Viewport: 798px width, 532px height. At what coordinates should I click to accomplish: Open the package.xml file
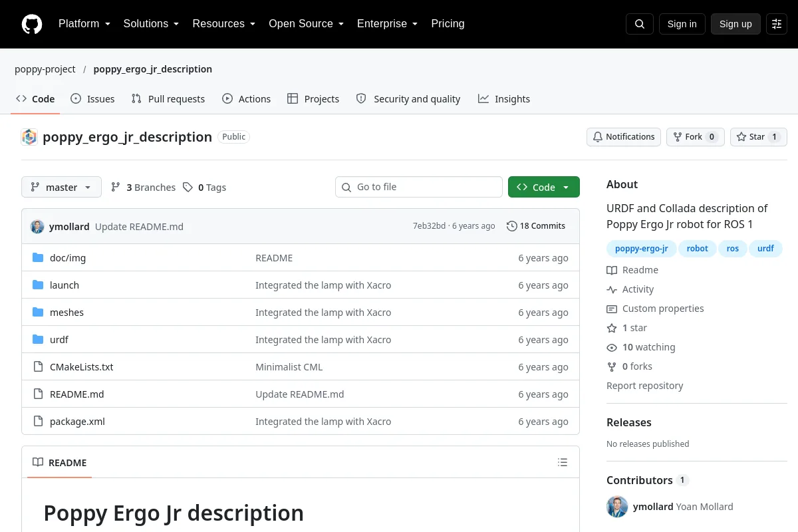click(x=77, y=422)
